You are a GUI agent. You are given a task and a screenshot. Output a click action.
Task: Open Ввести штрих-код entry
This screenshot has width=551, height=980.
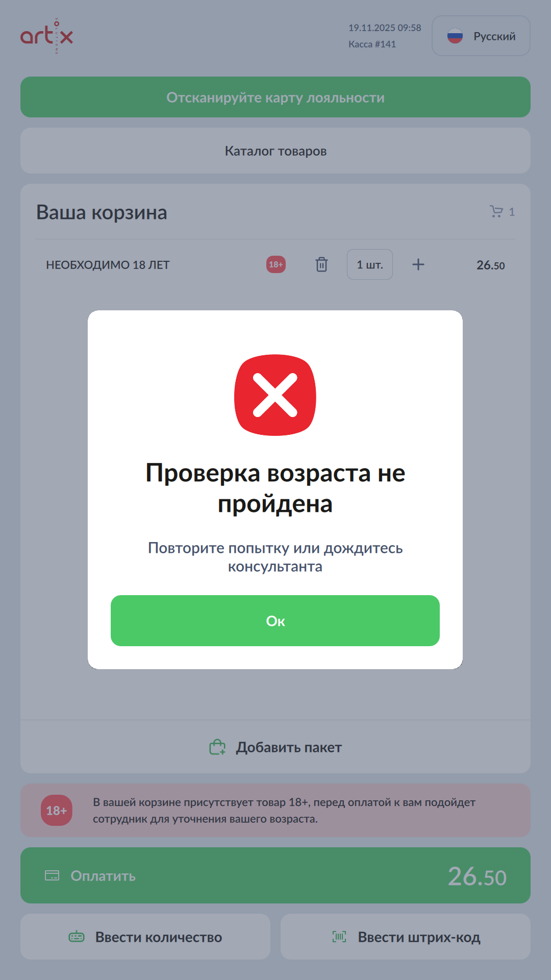406,937
